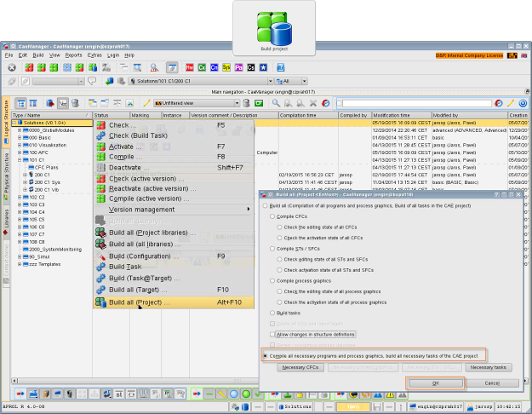The image size is (532, 414).
Task: Collapse the 101 C1 tree node
Action: pos(20,160)
